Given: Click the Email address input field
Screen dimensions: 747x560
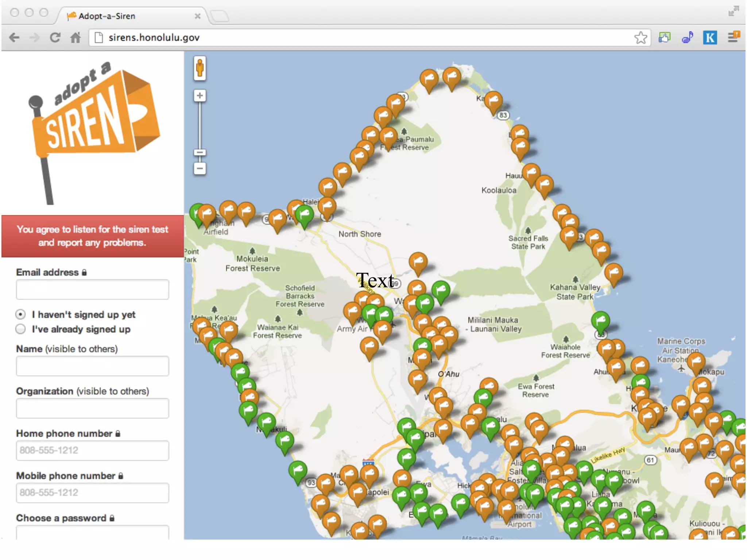Looking at the screenshot, I should click(92, 289).
